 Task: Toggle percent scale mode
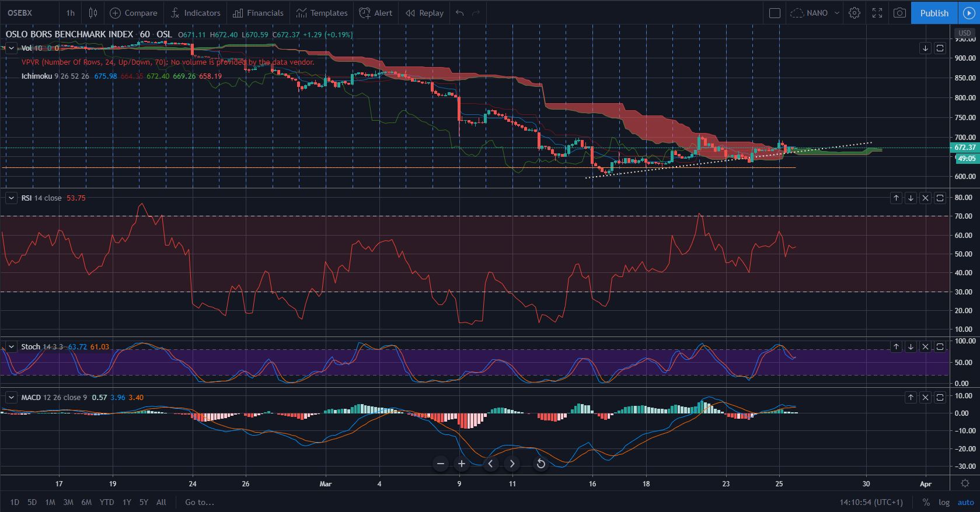(x=926, y=502)
